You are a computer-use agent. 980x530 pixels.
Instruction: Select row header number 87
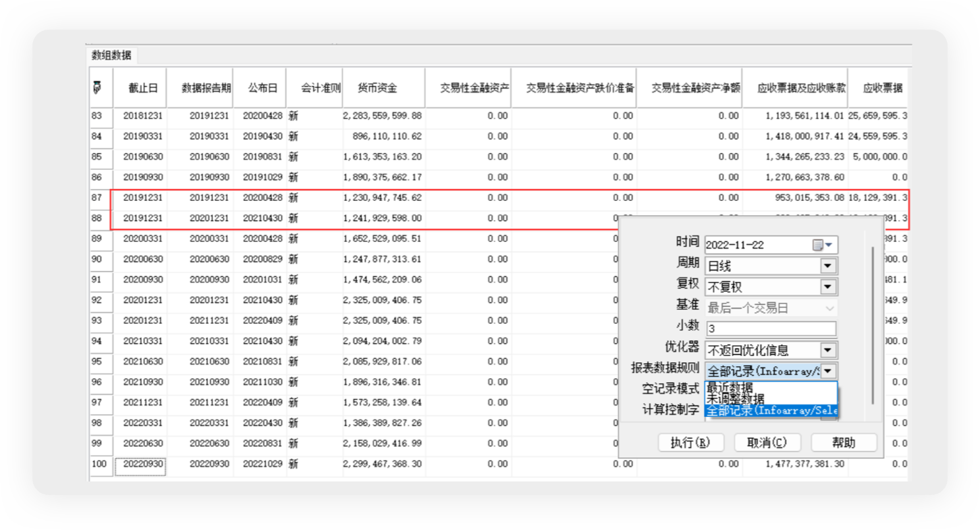[99, 198]
